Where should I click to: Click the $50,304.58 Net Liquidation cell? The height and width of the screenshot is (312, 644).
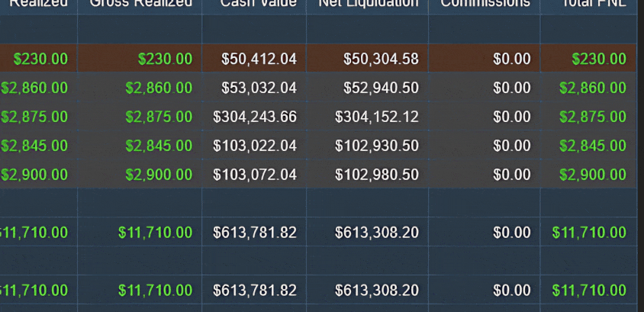point(380,59)
